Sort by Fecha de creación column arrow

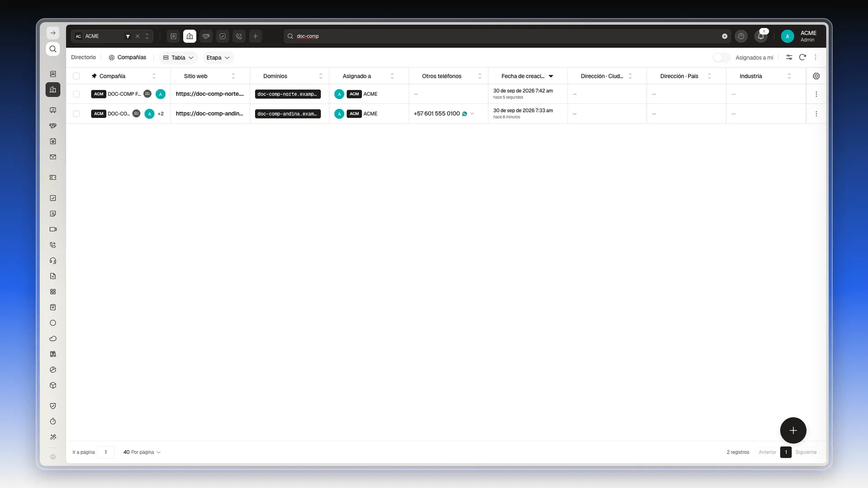[x=551, y=76]
